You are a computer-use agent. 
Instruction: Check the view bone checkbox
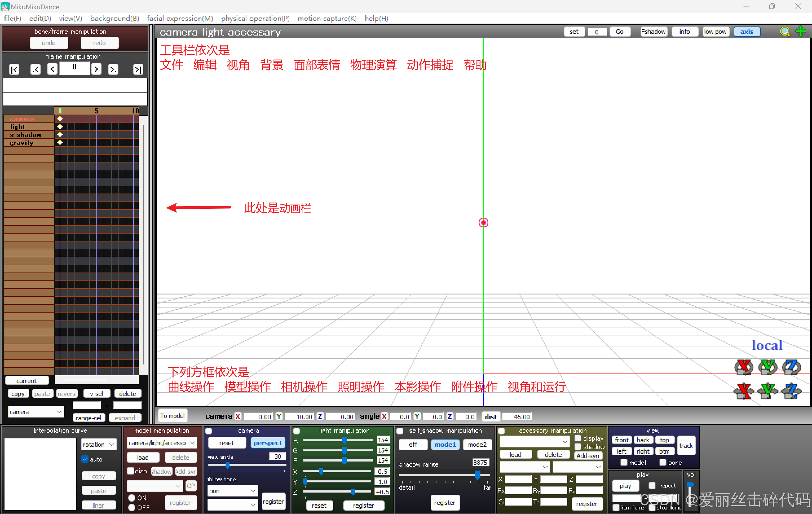[663, 463]
